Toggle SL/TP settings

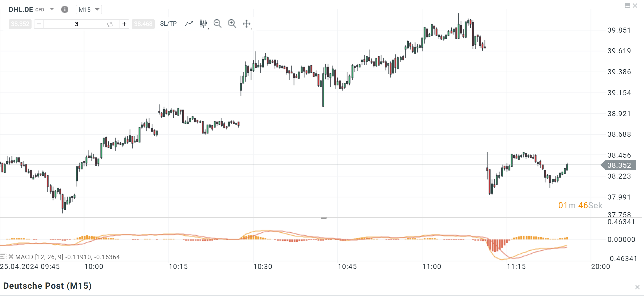168,24
